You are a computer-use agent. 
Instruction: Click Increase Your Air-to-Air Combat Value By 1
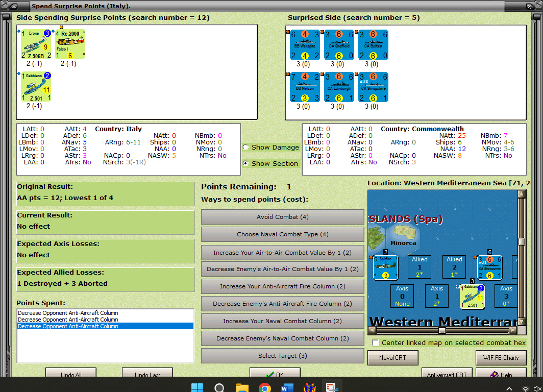tap(283, 253)
